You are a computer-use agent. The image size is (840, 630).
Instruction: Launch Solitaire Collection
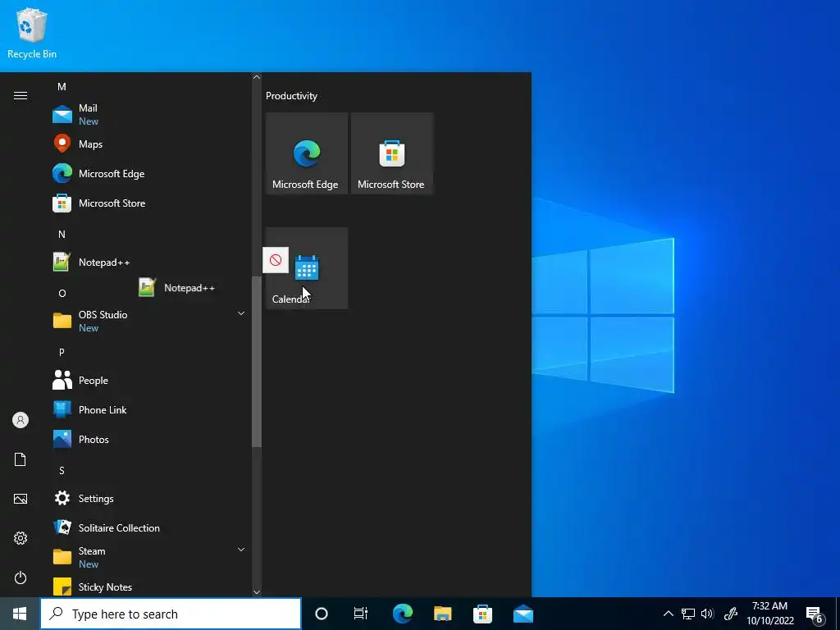coord(149,527)
